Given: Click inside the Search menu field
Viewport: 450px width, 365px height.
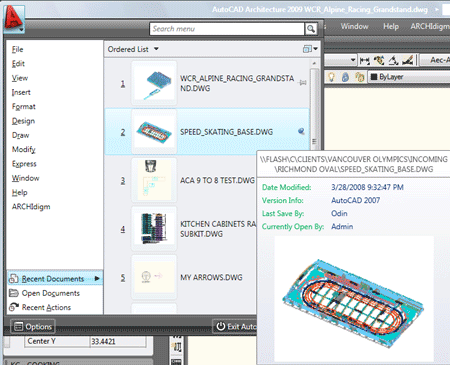Looking at the screenshot, I should coord(227,29).
